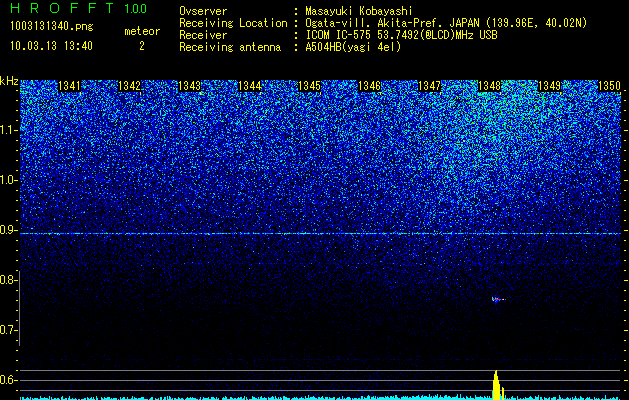The image size is (629, 400).
Task: Click the ICOM IC-575 53.7492 MHz USB text
Action: (x=401, y=35)
